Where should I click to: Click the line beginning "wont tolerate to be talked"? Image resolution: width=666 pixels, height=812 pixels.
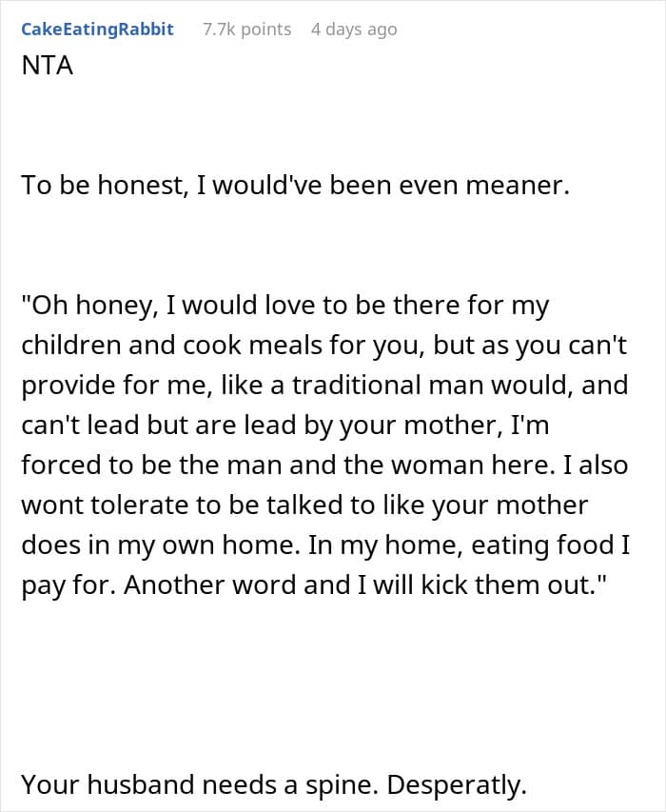304,505
